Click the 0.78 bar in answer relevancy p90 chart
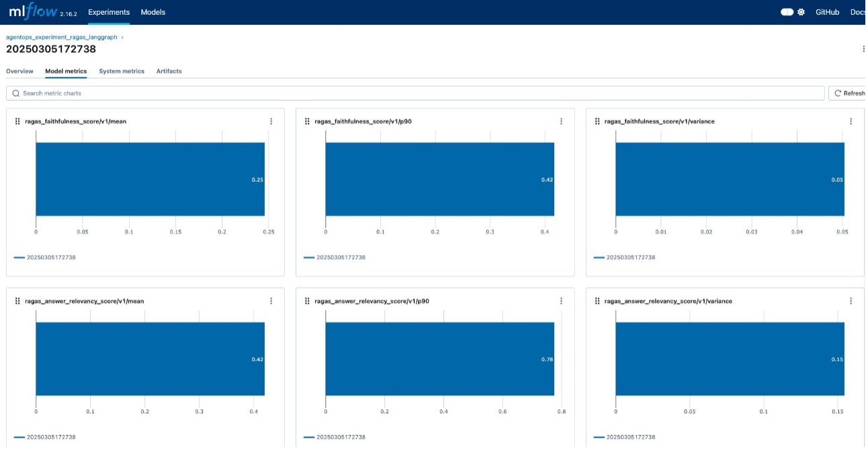Screen dimensions: 868x449 tap(440, 359)
